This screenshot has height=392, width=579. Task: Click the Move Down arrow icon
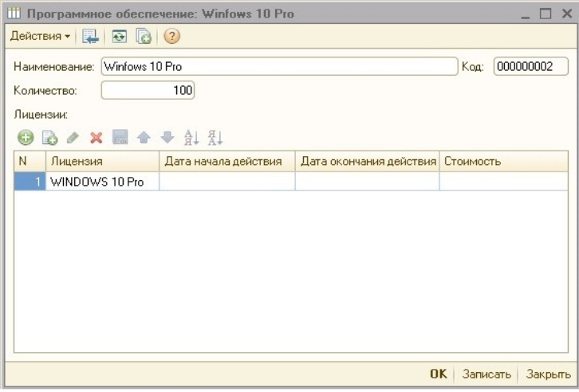tap(167, 138)
